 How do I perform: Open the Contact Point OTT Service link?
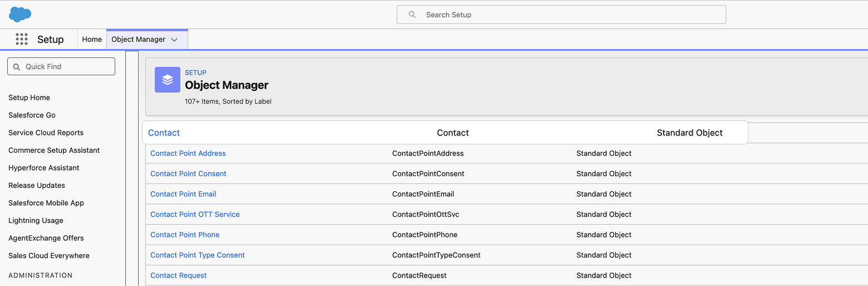pos(195,214)
